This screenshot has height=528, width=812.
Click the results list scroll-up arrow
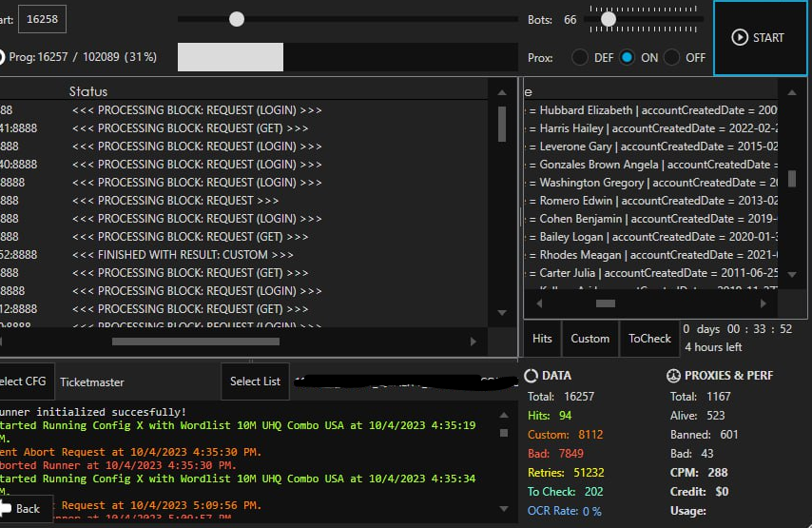(791, 92)
